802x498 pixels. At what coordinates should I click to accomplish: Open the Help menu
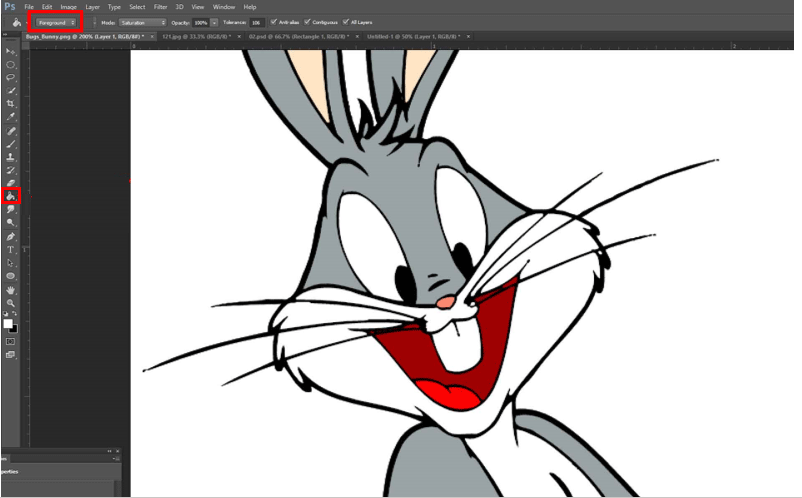pyautogui.click(x=250, y=7)
